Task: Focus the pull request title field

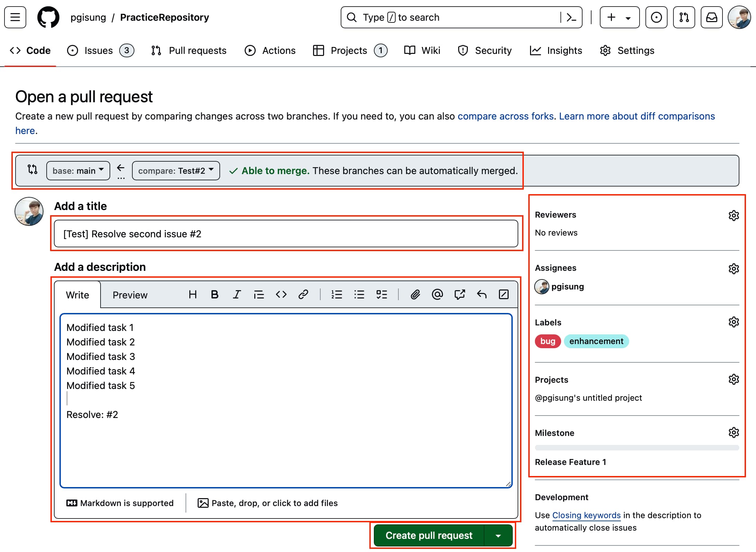Action: coord(286,234)
